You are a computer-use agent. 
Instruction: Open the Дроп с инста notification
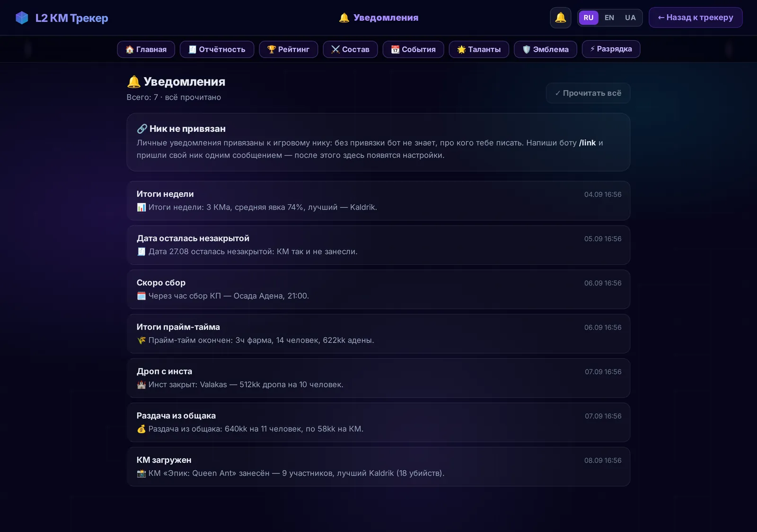378,378
